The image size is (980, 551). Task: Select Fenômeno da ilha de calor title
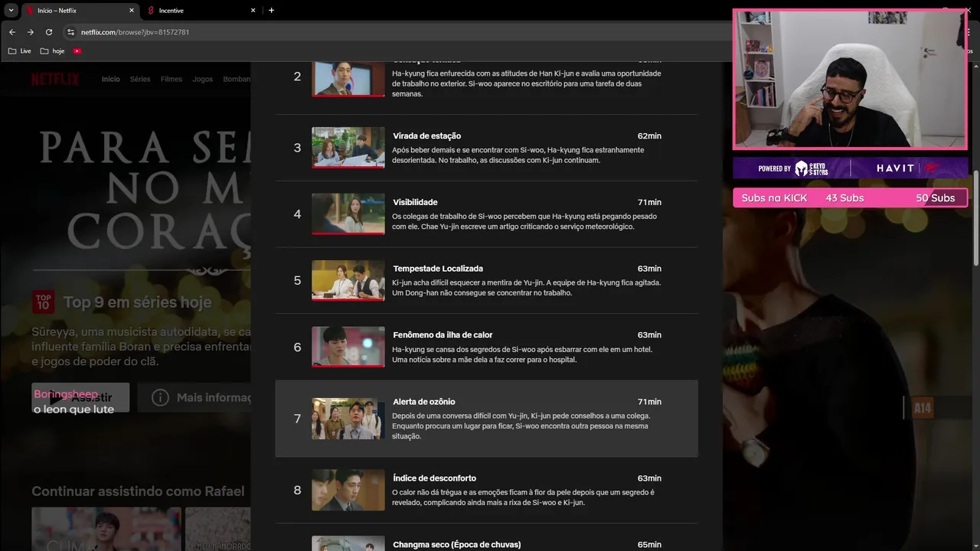tap(443, 334)
